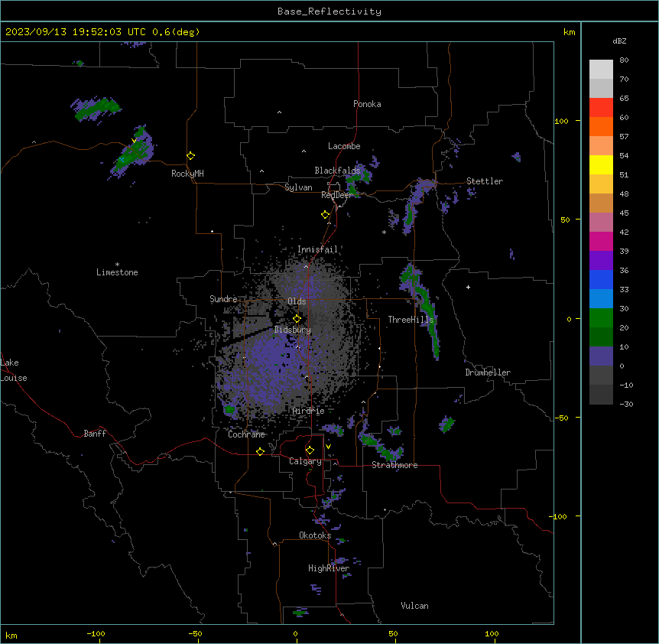659x644 pixels.
Task: Click the km unit label at top right
Action: [570, 32]
